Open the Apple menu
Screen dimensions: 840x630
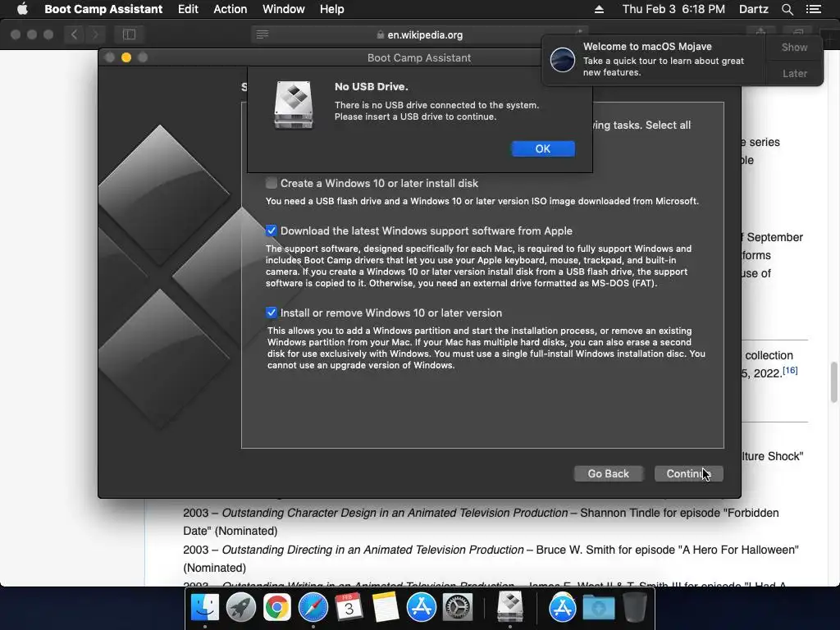click(x=22, y=9)
